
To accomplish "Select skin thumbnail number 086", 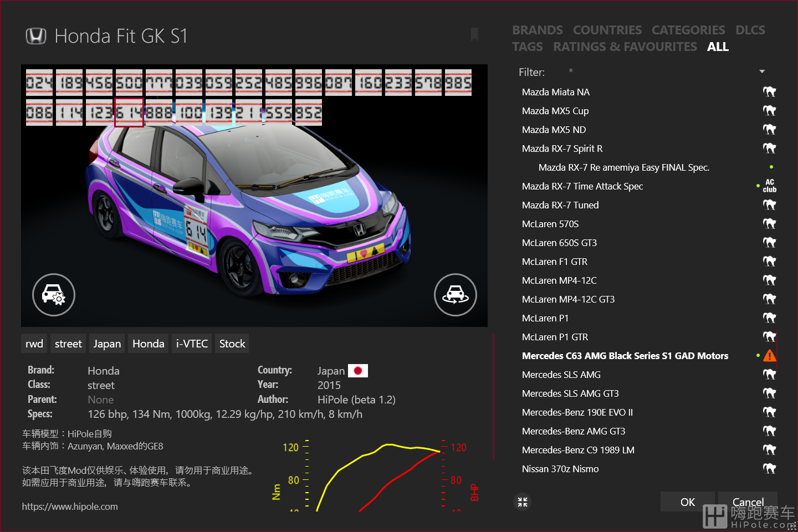I will pos(39,112).
